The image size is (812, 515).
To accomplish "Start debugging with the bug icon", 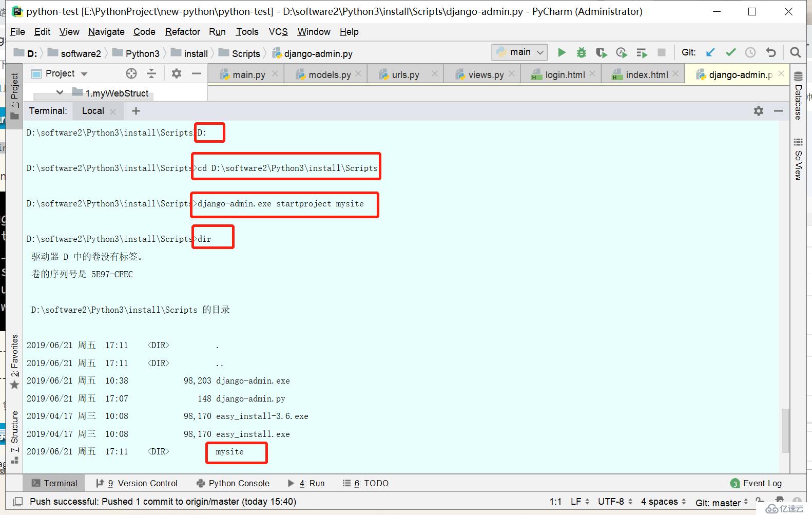I will (x=581, y=52).
